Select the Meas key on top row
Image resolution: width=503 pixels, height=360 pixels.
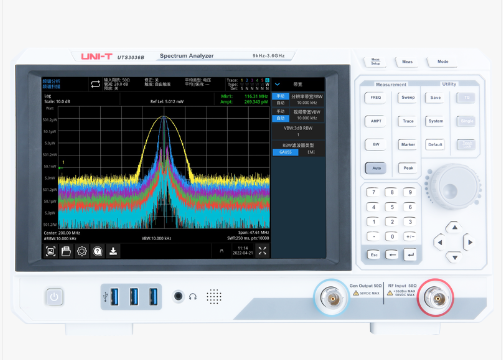point(375,62)
